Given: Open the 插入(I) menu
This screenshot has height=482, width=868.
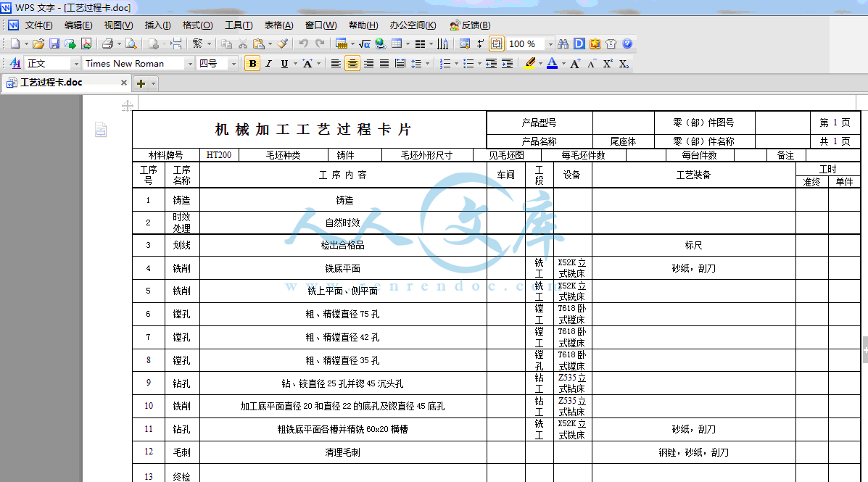Looking at the screenshot, I should [158, 25].
